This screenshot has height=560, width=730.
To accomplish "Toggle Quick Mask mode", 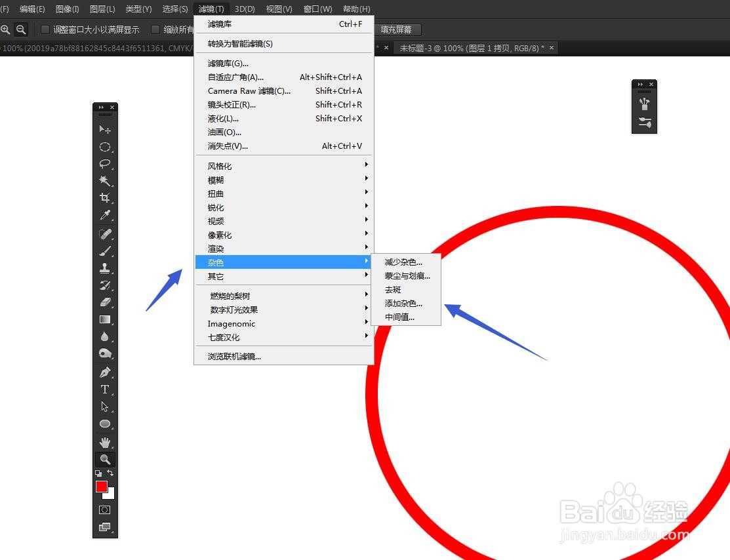I will [105, 510].
